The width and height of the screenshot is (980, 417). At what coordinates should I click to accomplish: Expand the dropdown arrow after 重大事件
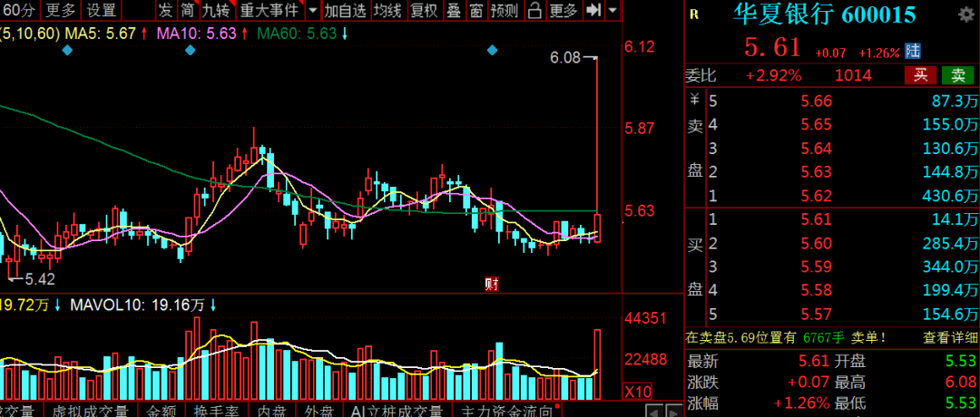(312, 11)
